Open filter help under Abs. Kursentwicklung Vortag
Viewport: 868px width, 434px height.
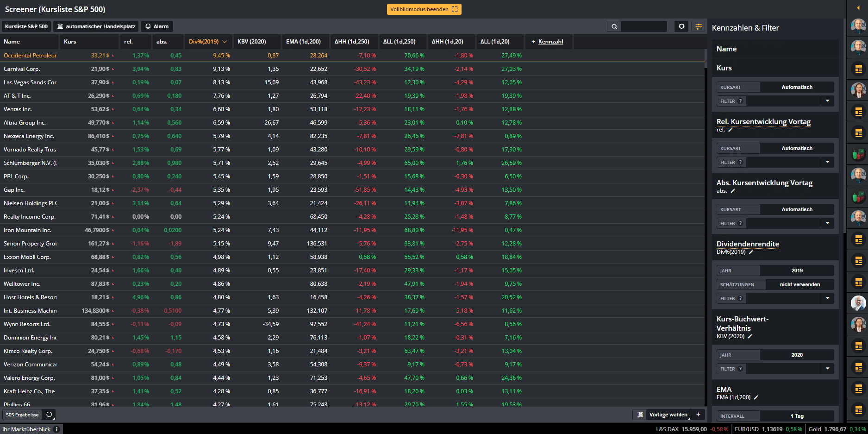click(740, 223)
